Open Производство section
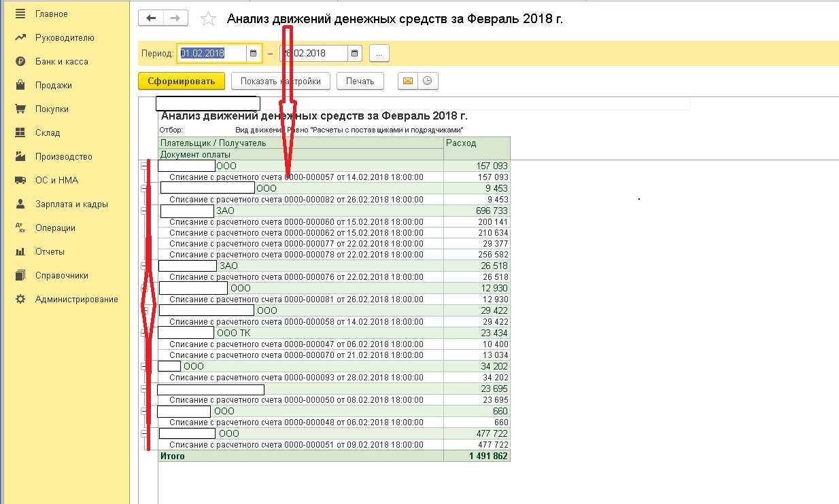Viewport: 839px width, 504px height. click(64, 156)
